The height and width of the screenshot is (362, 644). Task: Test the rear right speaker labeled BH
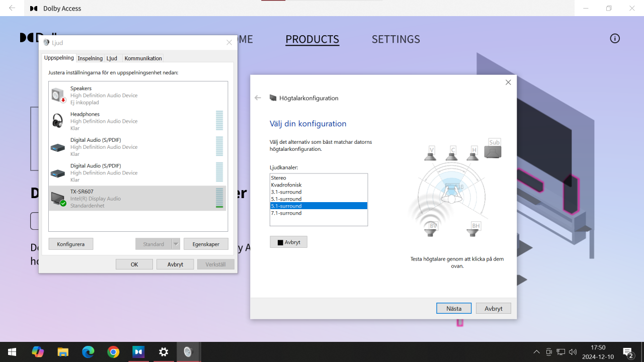[x=473, y=229]
